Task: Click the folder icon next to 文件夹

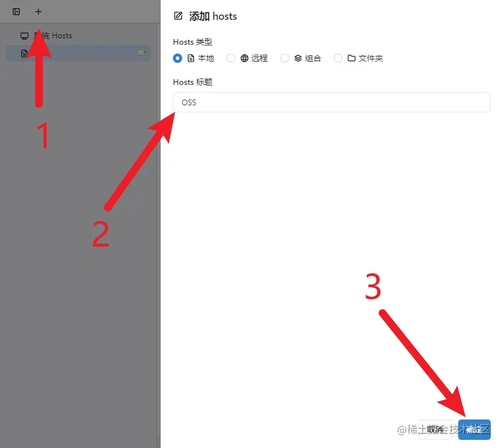Action: click(x=352, y=58)
